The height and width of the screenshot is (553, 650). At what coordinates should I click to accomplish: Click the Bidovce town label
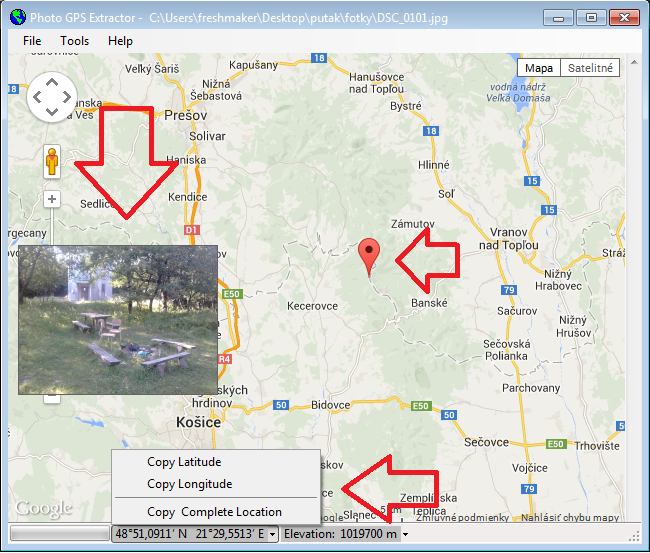point(330,405)
